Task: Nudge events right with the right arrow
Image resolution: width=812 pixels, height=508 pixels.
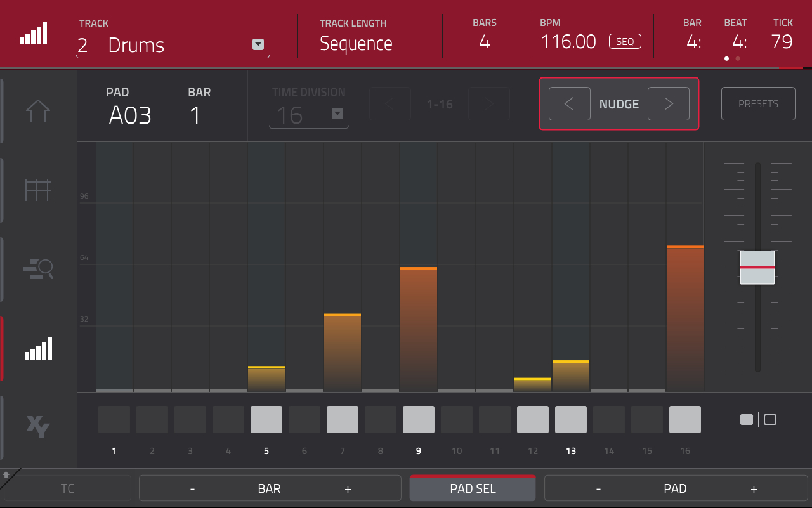Action: pos(668,103)
